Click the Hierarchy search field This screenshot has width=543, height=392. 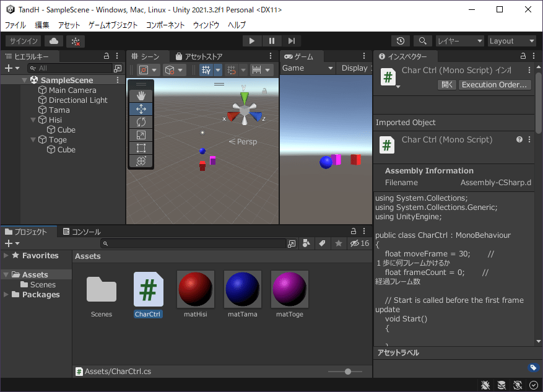coord(71,69)
